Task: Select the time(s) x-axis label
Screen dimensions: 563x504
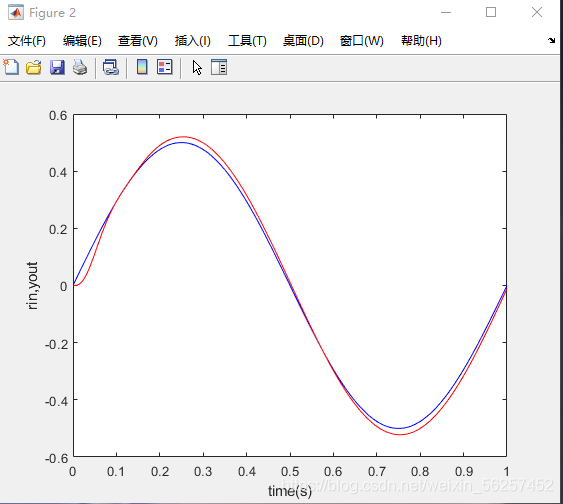Action: [290, 491]
